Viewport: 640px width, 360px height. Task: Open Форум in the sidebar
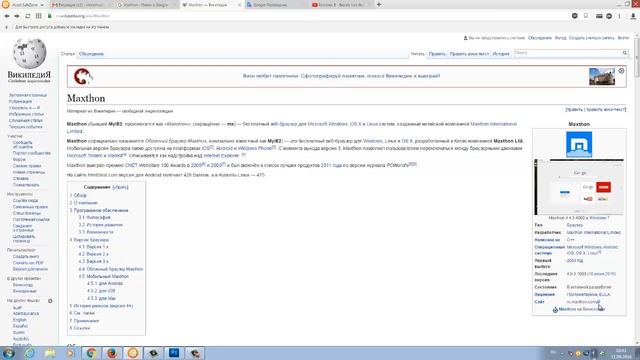click(19, 160)
